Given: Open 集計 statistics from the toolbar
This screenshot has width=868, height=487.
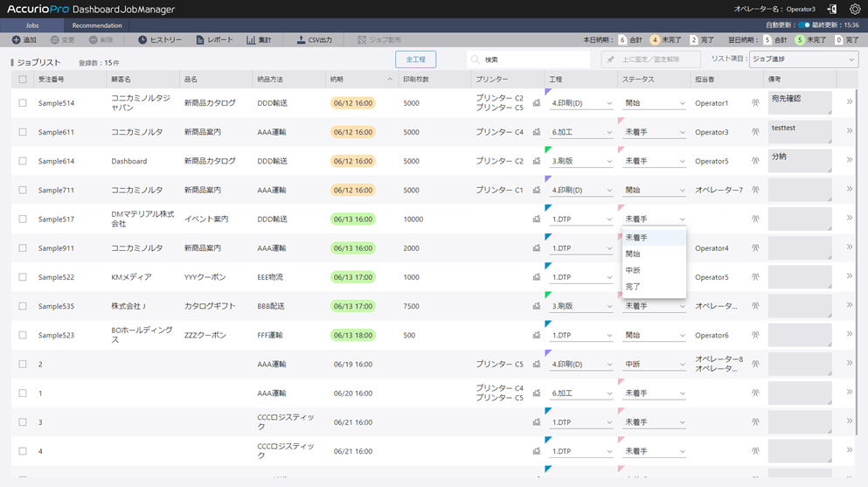Looking at the screenshot, I should coord(259,40).
